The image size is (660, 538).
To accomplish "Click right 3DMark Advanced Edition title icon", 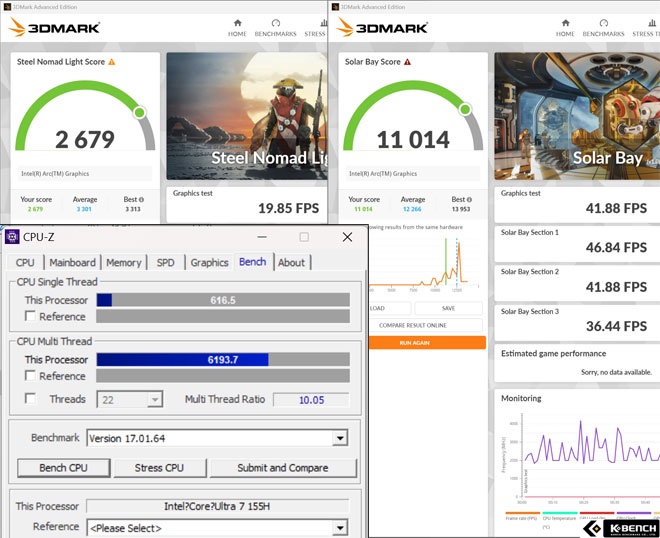I will point(335,7).
